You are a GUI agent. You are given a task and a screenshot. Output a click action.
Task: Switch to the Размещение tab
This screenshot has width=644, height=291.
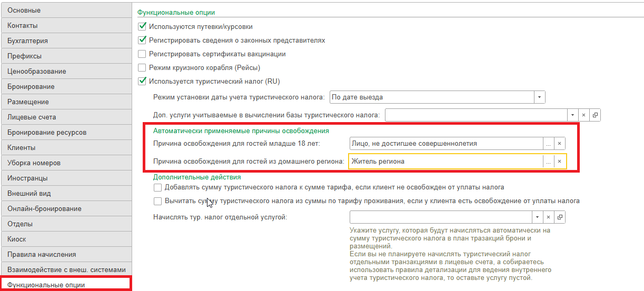click(65, 102)
